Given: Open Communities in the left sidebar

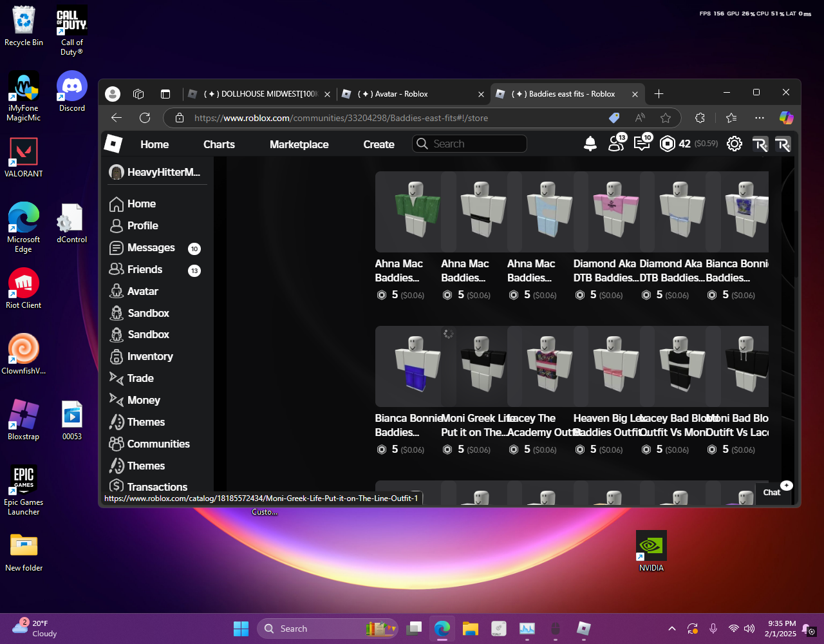Looking at the screenshot, I should 158,444.
